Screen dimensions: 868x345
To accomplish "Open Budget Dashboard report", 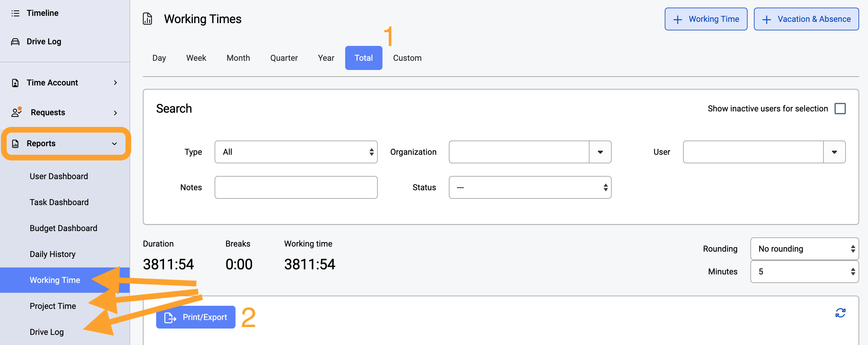I will click(x=63, y=228).
